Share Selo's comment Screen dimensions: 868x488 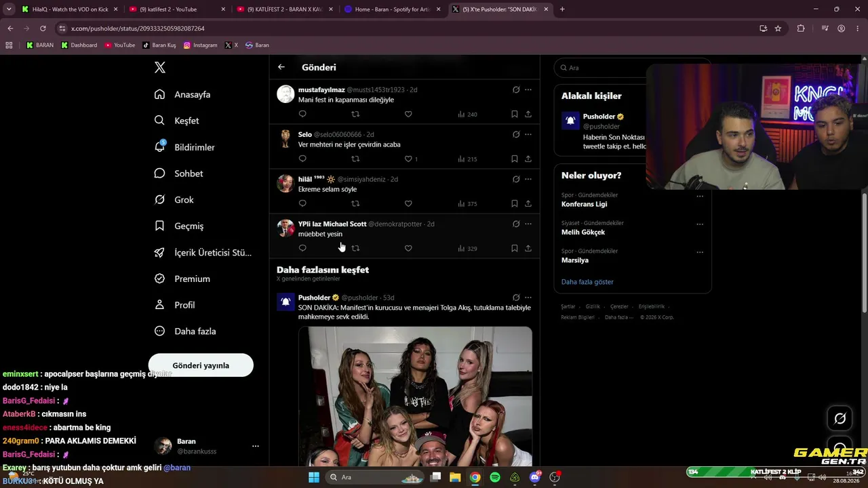(528, 159)
